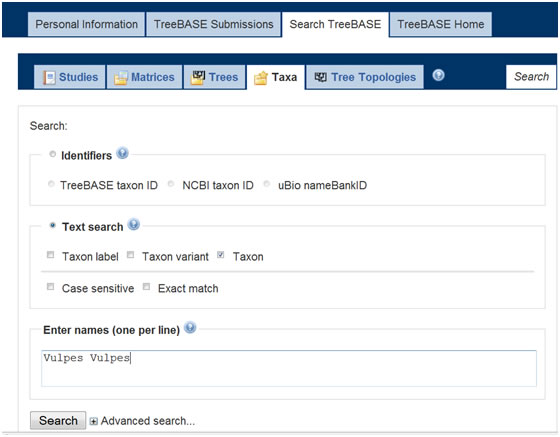Open help icon beside Enter names label
Screen dimensions: 560x437
point(190,327)
